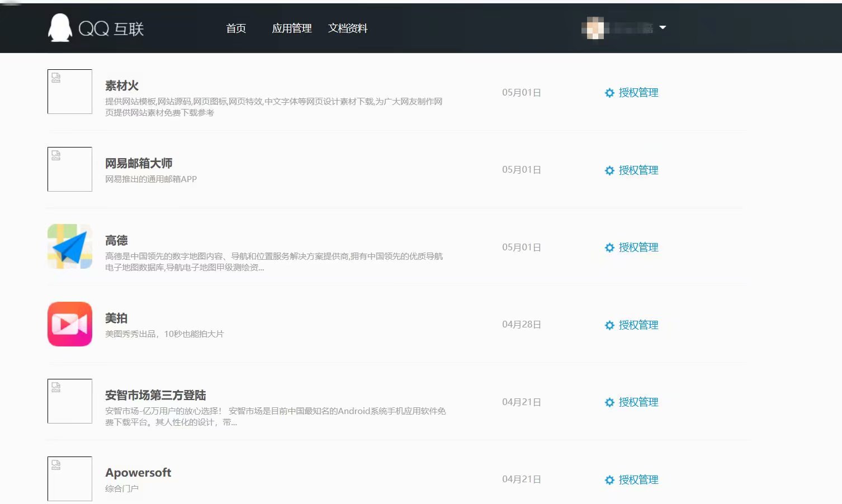Click the Apowersoft placeholder app icon

(70, 479)
